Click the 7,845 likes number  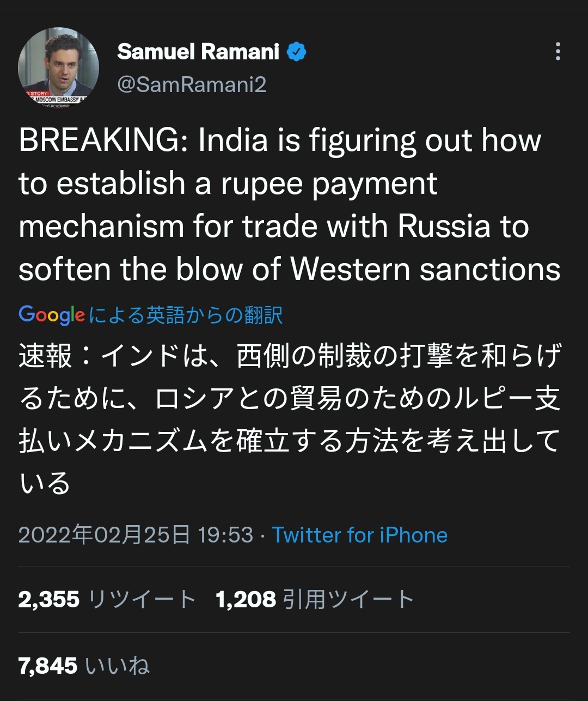tap(48, 666)
